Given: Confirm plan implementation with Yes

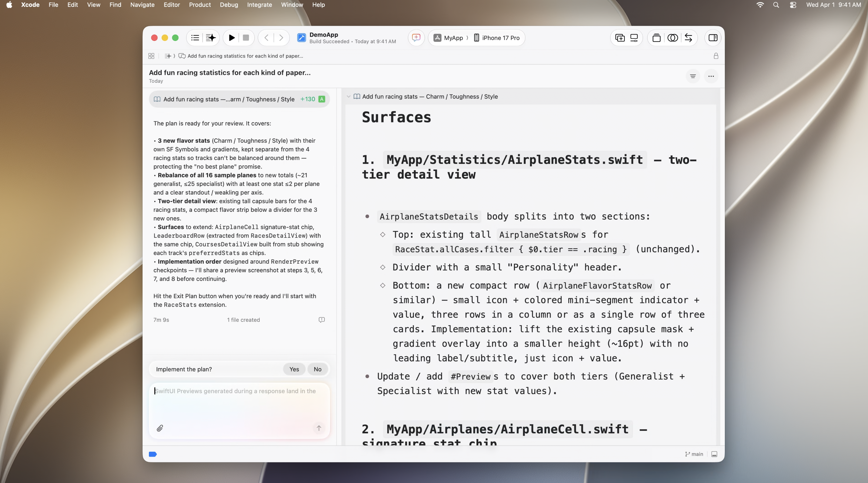Looking at the screenshot, I should tap(294, 369).
